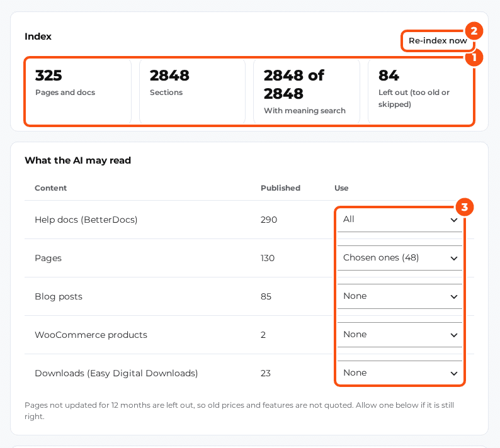The height and width of the screenshot is (448, 500).
Task: Open the Help docs (BetterDocs) use dropdown
Action: [399, 220]
